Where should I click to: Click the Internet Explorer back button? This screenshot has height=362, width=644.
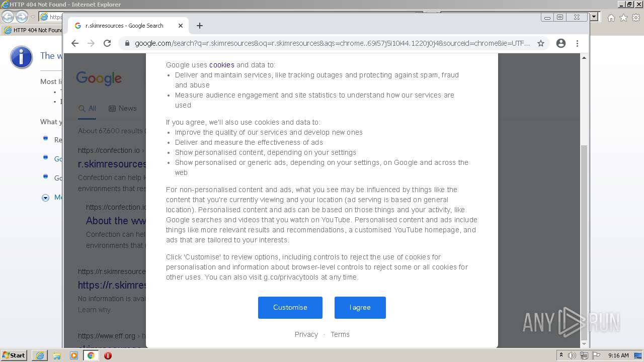point(8,17)
